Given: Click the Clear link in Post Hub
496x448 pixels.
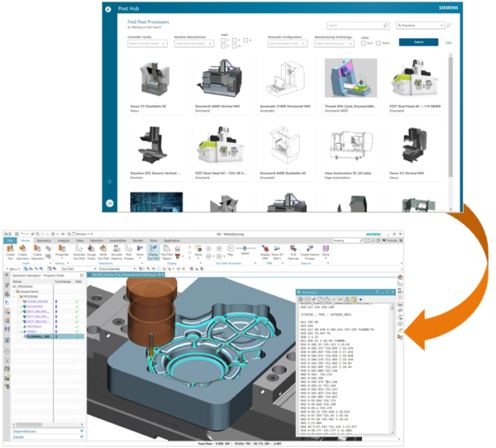Looking at the screenshot, I should click(448, 42).
